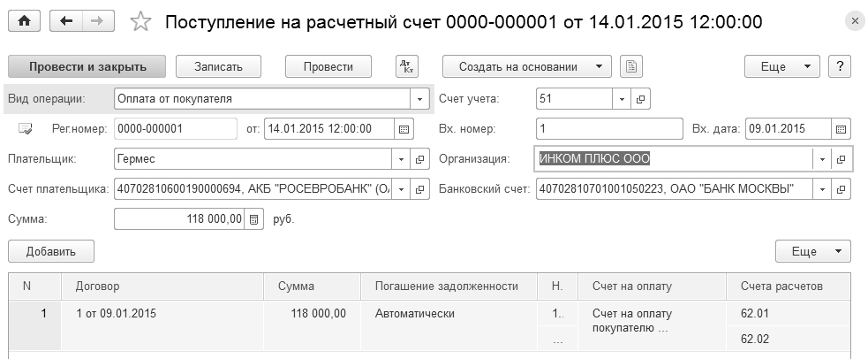This screenshot has height=359, width=868.
Task: Go back with the left arrow
Action: 67,21
